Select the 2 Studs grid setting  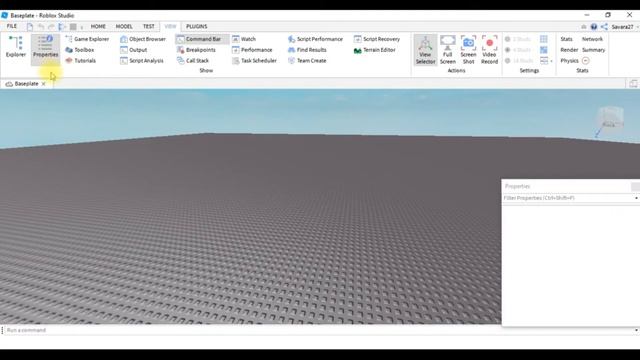point(518,39)
